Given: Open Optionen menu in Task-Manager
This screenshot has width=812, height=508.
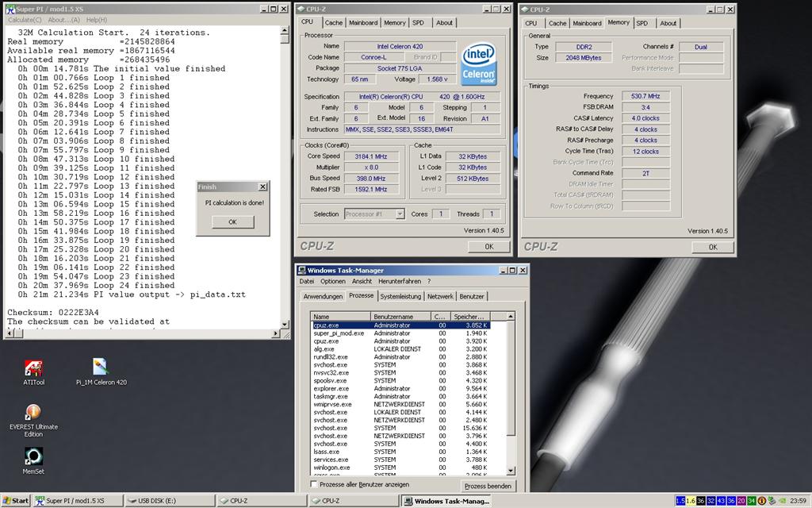Looking at the screenshot, I should point(333,282).
